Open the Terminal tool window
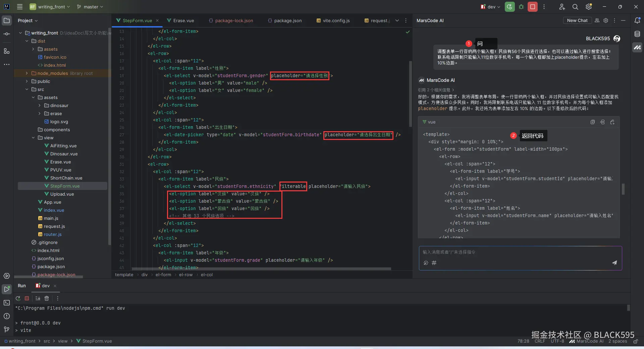 click(x=7, y=303)
